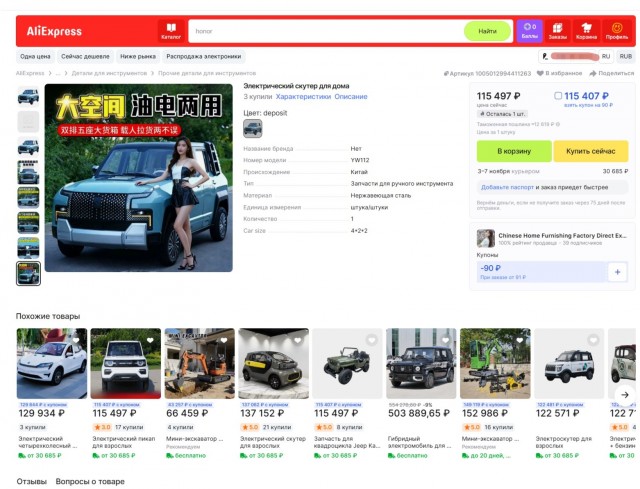The image size is (640, 489).
Task: Click the ¥W112 model number value
Action: [360, 160]
